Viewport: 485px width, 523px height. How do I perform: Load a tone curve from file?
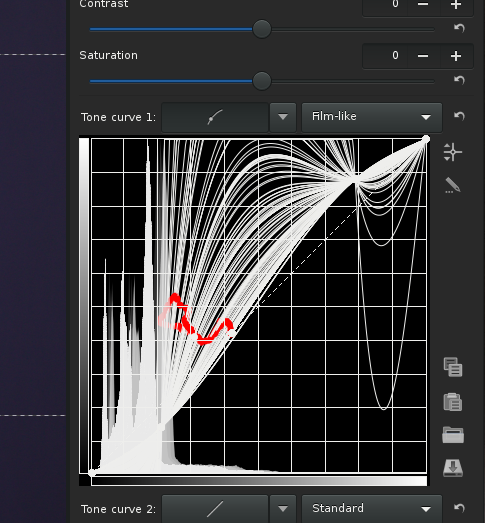point(453,435)
